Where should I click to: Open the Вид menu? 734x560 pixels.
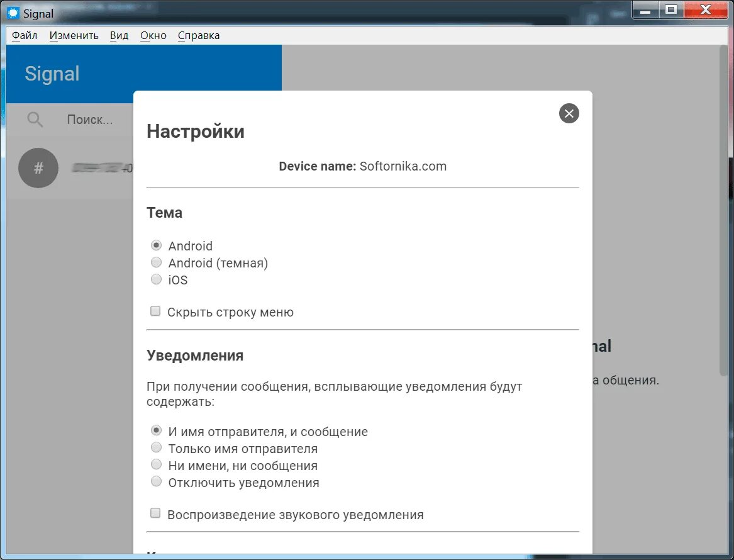point(119,36)
